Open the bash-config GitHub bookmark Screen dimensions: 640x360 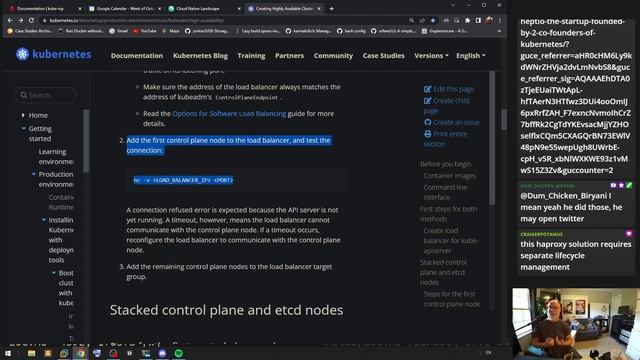pos(351,31)
